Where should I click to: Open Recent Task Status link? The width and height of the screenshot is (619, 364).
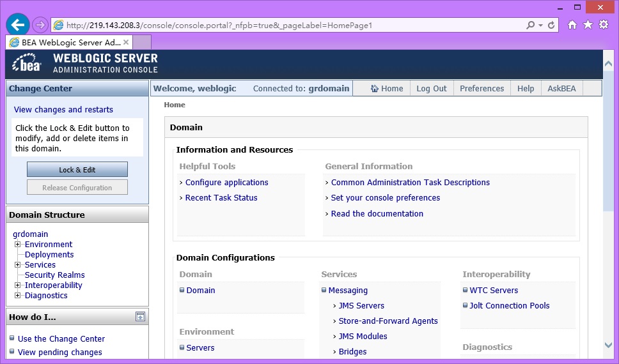click(221, 198)
